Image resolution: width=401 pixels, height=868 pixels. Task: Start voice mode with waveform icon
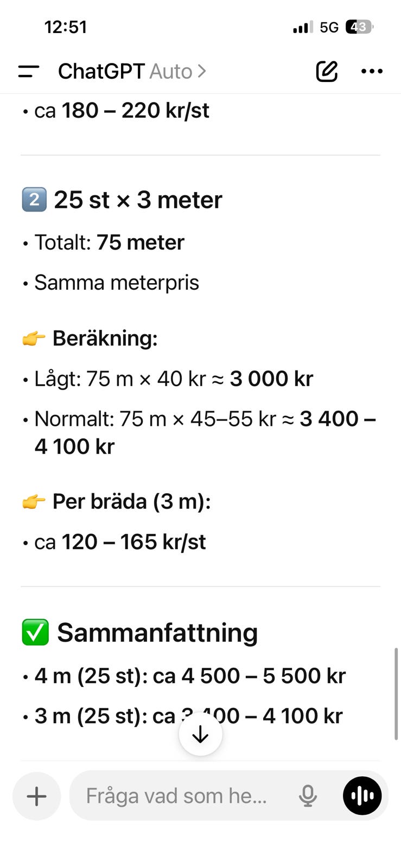(x=362, y=796)
